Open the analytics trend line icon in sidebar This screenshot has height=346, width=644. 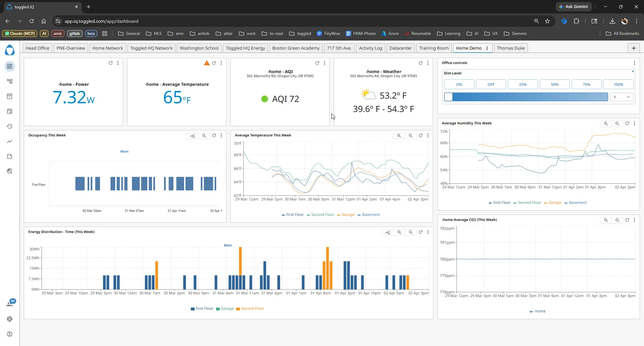pyautogui.click(x=10, y=141)
